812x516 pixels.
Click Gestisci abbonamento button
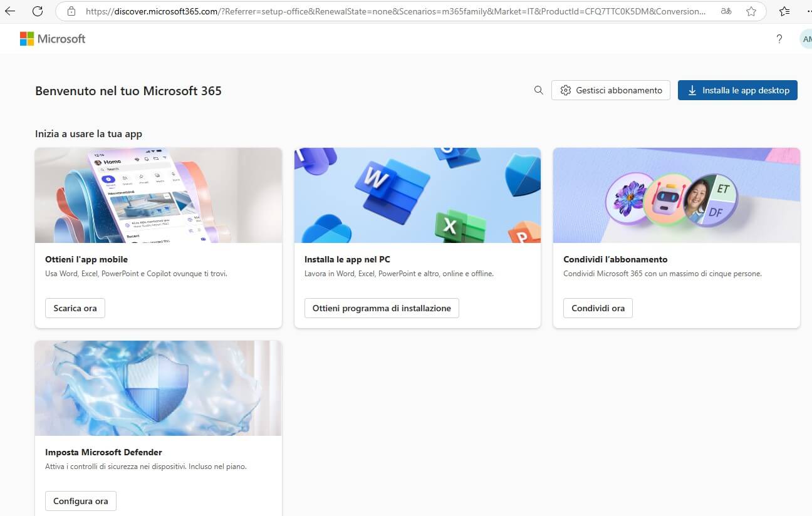(x=611, y=90)
